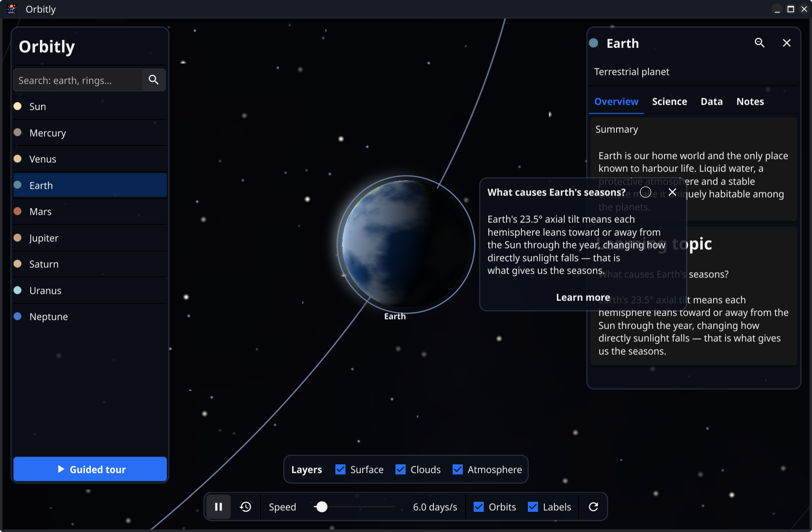Screen dimensions: 812x532
Task: Select Saturn in the body list
Action: [90, 264]
